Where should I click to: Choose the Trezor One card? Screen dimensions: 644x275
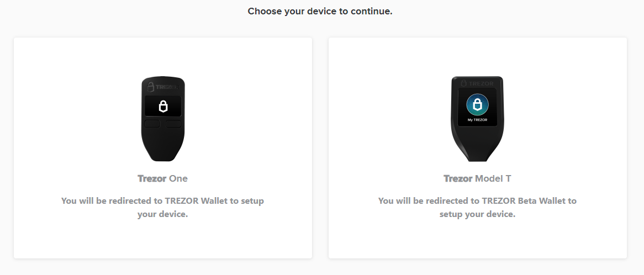(x=162, y=148)
